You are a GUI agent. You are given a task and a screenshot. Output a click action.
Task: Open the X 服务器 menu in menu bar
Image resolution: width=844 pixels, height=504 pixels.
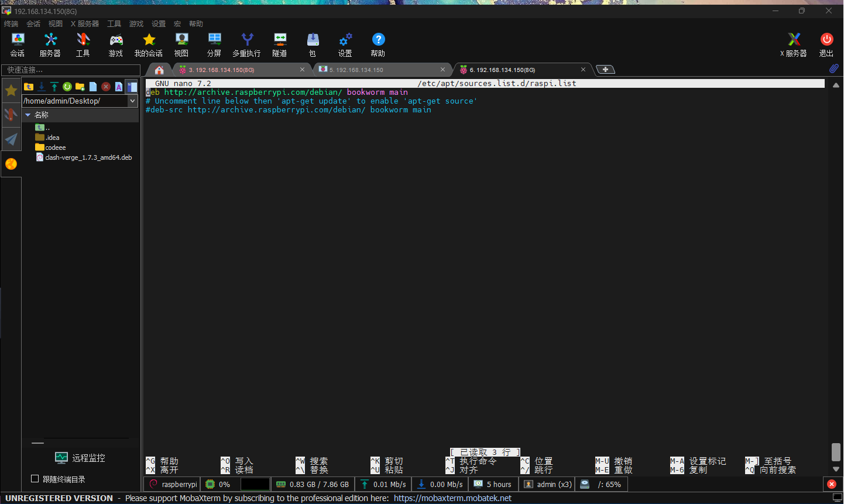coord(85,24)
